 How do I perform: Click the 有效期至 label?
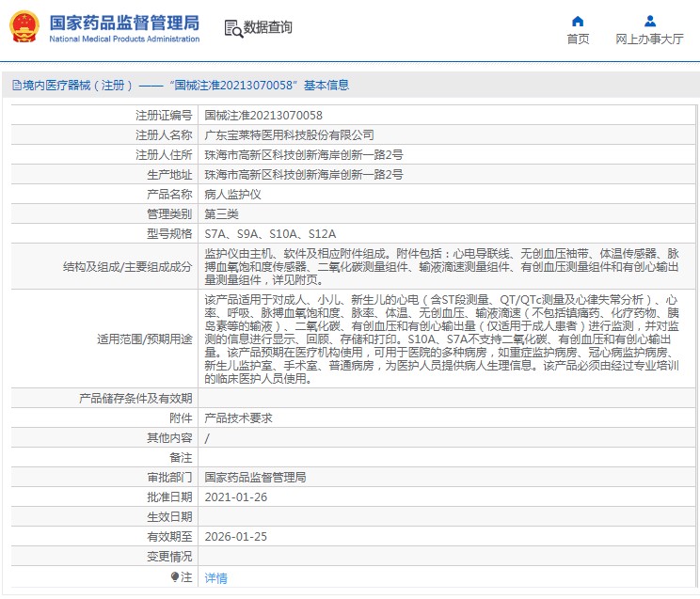tap(169, 537)
